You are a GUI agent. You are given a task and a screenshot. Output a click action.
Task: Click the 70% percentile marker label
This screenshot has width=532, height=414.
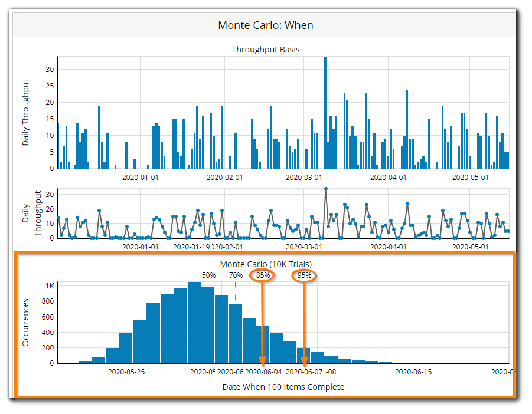(236, 275)
